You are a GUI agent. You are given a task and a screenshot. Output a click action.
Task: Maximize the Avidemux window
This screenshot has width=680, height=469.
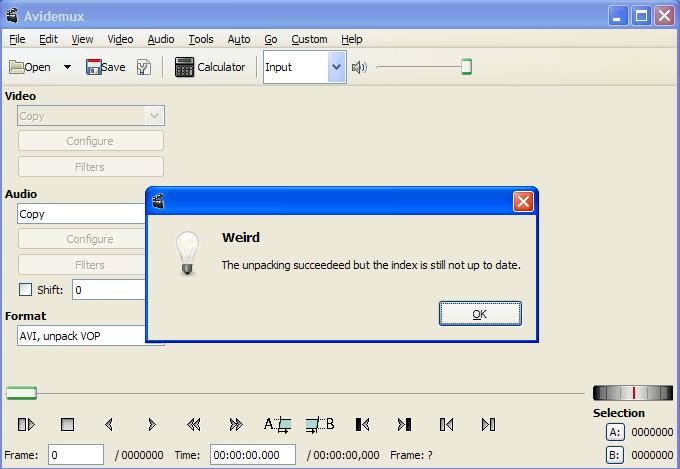coord(641,16)
